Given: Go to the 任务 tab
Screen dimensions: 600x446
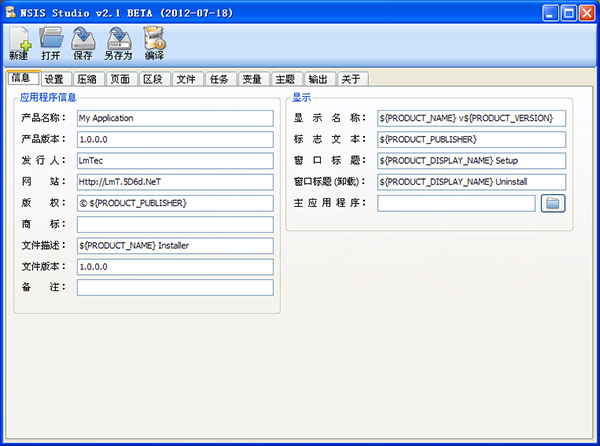Looking at the screenshot, I should tap(219, 79).
